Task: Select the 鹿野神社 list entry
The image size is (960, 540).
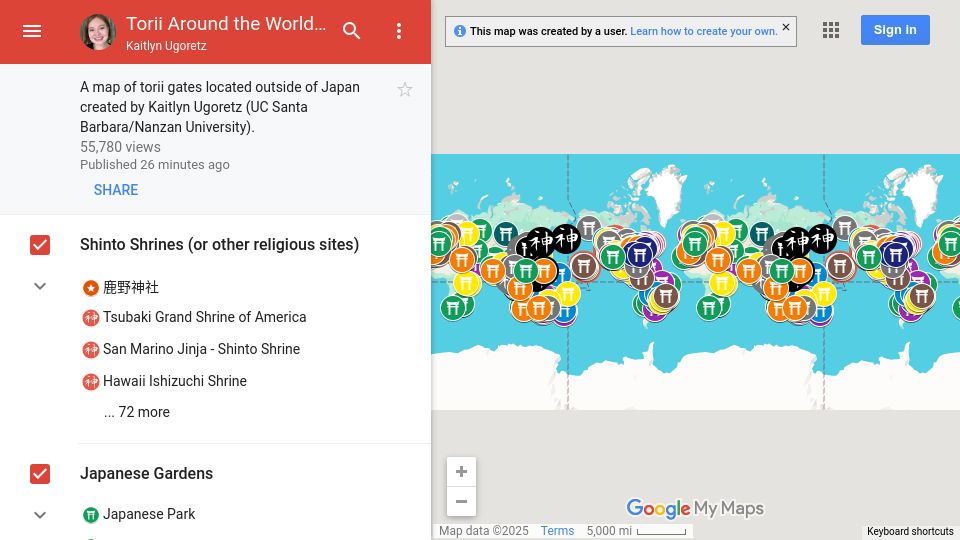Action: click(130, 287)
